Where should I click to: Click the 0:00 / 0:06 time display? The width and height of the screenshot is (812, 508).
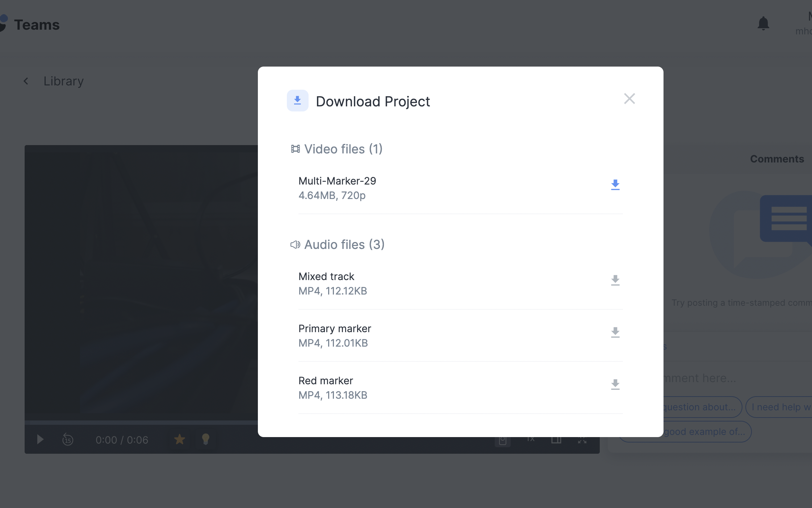click(122, 440)
